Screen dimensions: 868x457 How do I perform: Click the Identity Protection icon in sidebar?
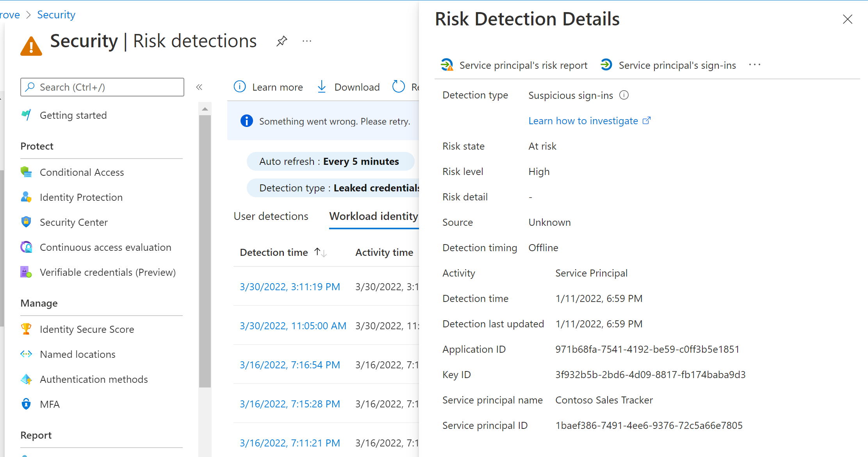pos(27,197)
